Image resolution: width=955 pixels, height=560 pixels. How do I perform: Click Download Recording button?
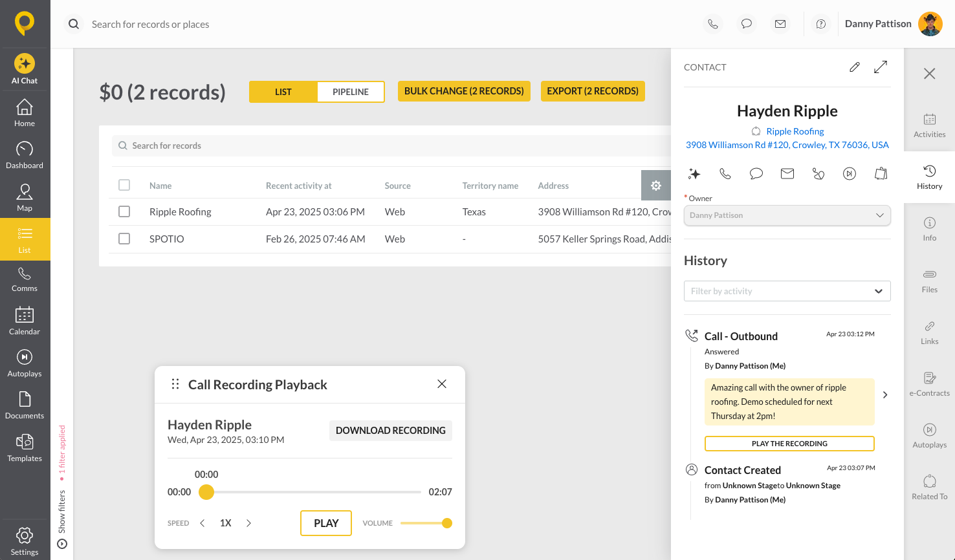tap(390, 431)
